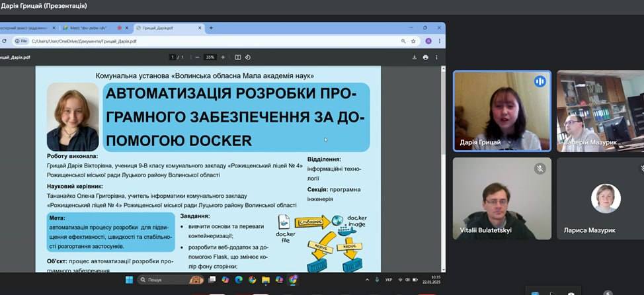644x295 pixels.
Task: Select the Грицай_Дарія.pdf browser tab
Action: tap(165, 28)
